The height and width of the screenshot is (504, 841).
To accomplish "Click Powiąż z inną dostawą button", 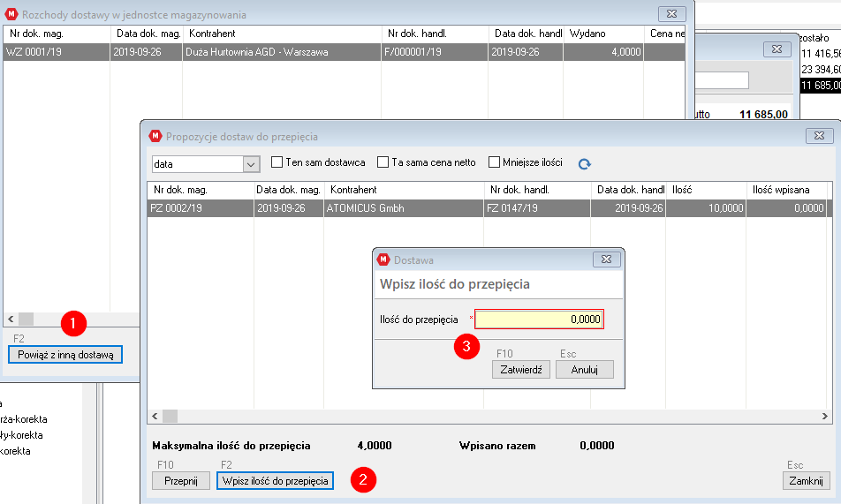I will (x=65, y=355).
